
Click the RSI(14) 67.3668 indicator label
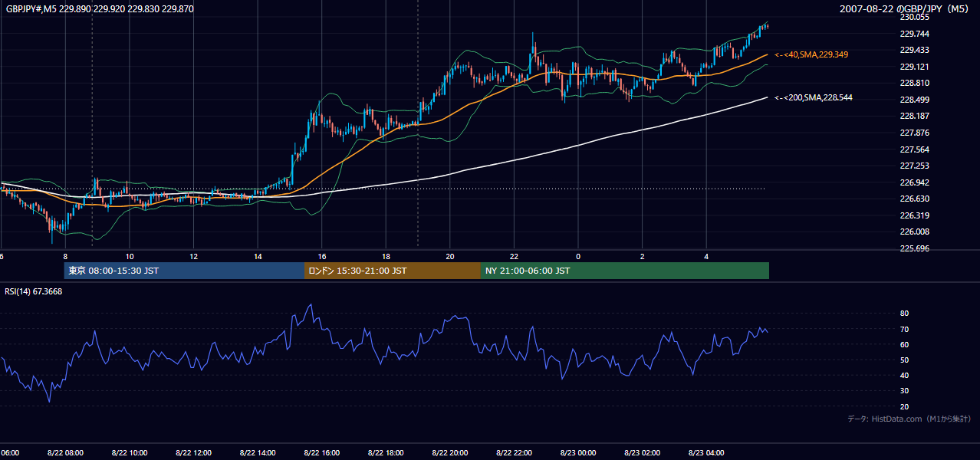pyautogui.click(x=34, y=291)
